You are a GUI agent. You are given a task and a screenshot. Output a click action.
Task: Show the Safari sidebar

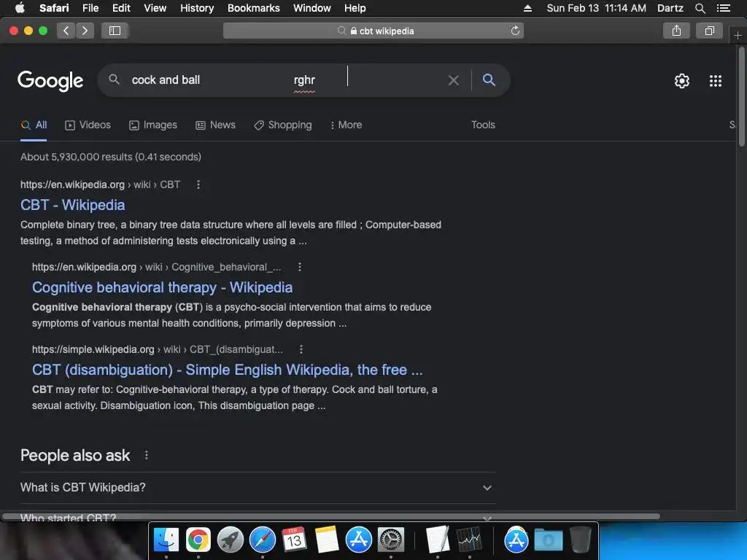click(x=115, y=31)
